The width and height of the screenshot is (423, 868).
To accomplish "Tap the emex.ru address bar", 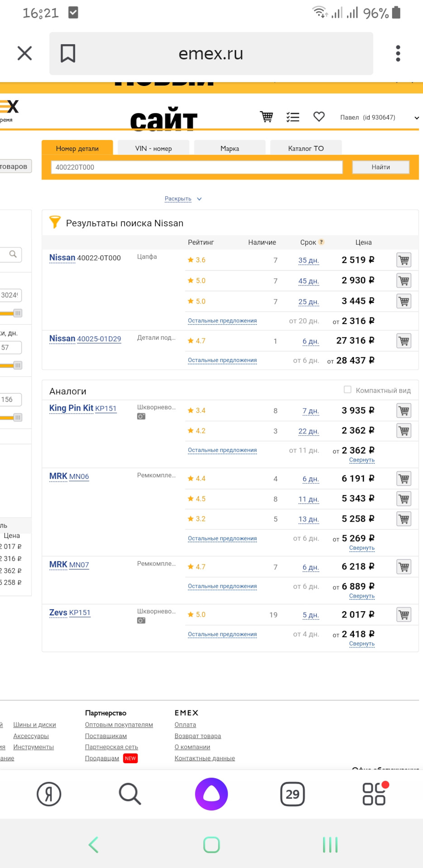I will click(x=211, y=53).
